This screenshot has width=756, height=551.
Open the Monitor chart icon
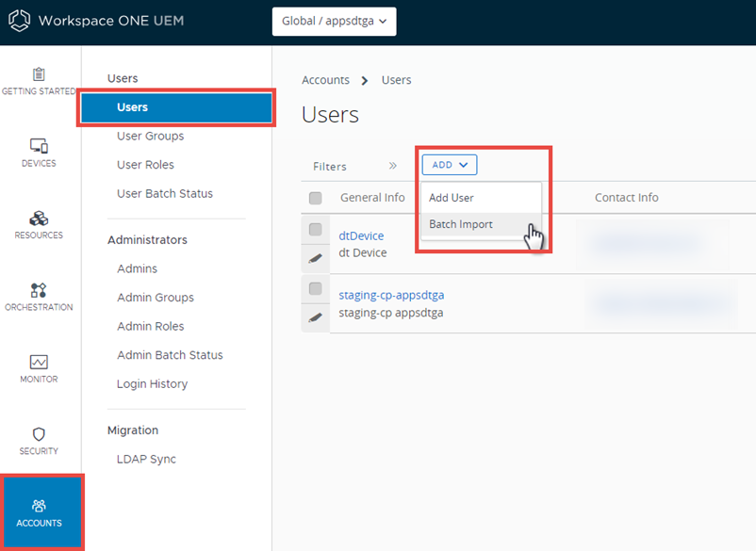click(x=39, y=362)
